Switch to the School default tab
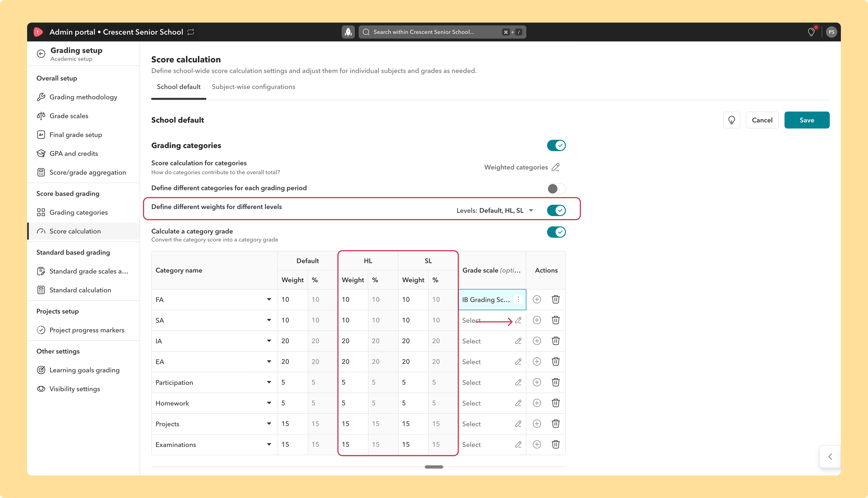The image size is (868, 498). [x=179, y=87]
